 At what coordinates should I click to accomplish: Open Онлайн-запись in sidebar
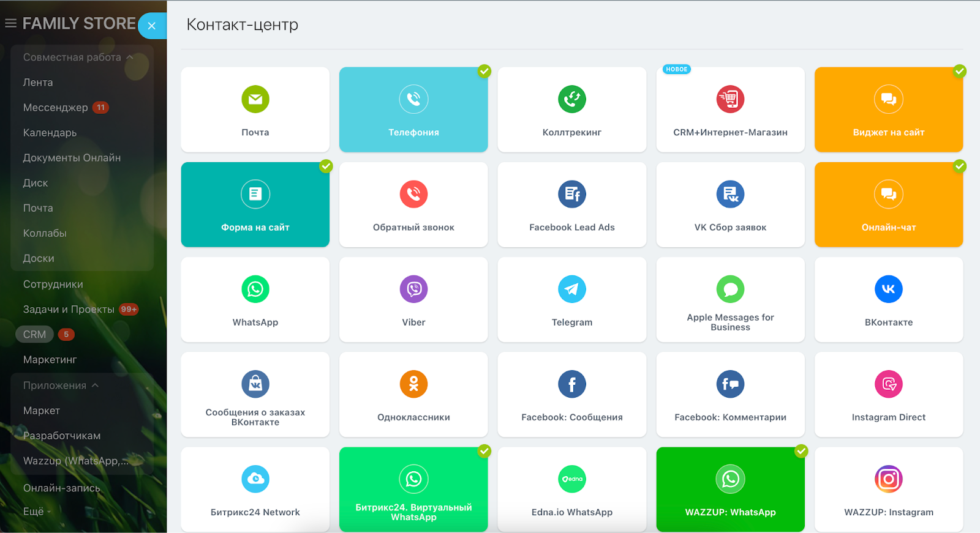(61, 488)
